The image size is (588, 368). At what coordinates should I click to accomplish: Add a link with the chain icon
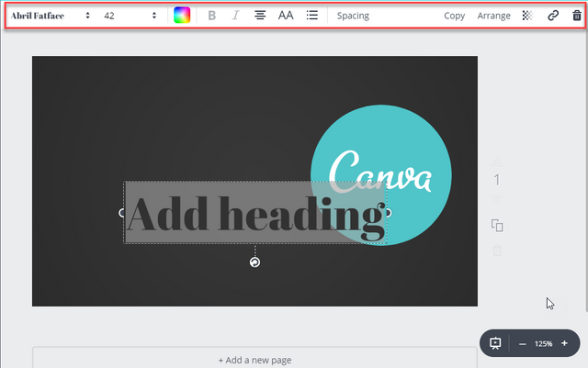coord(553,16)
